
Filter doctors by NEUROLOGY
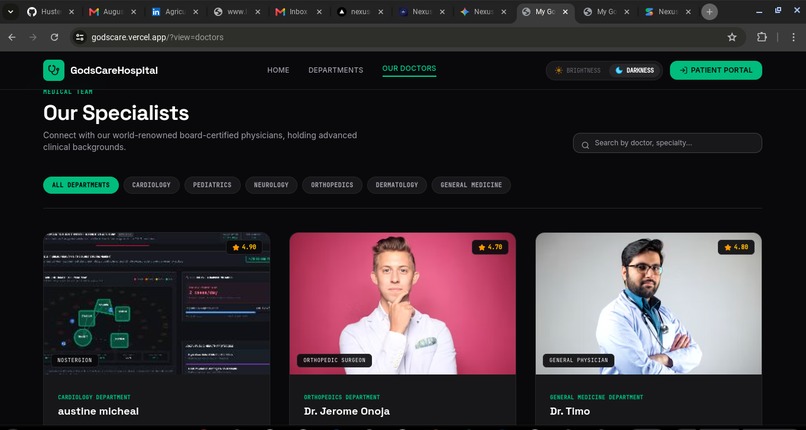271,185
